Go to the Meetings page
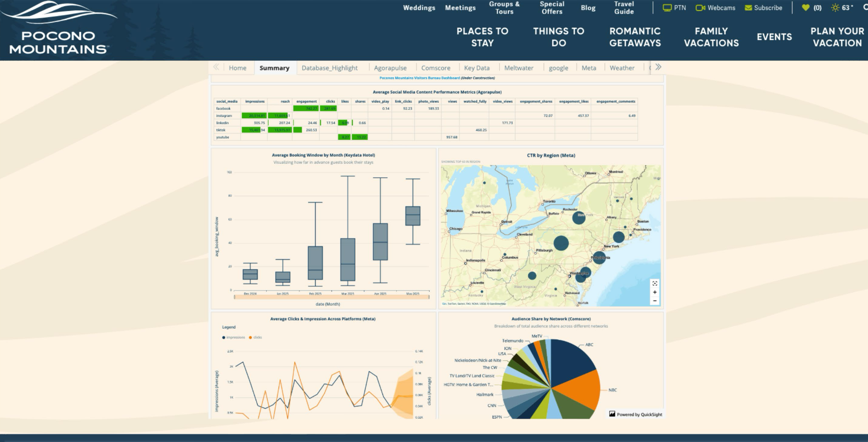The width and height of the screenshot is (868, 442). coord(460,8)
